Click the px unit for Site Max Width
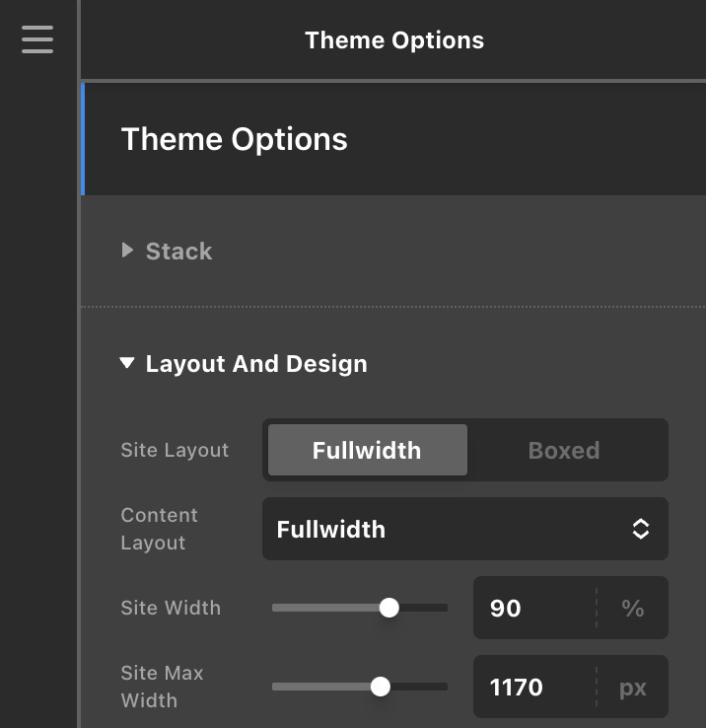This screenshot has height=728, width=706. [632, 687]
